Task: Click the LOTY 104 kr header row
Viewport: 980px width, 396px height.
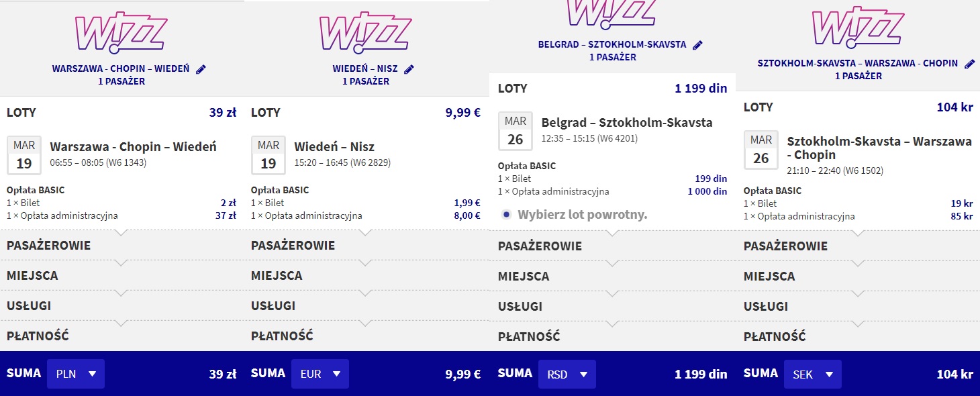Action: point(859,107)
